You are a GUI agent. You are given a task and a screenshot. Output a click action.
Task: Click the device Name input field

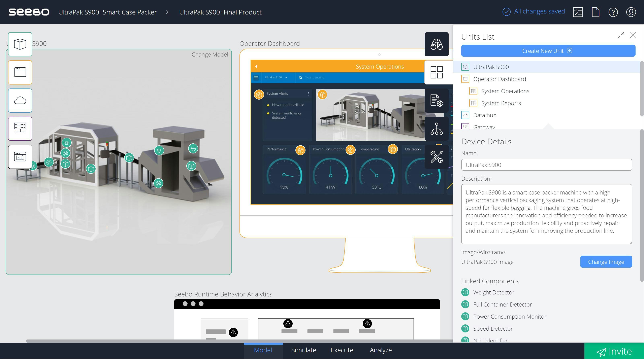(x=546, y=165)
